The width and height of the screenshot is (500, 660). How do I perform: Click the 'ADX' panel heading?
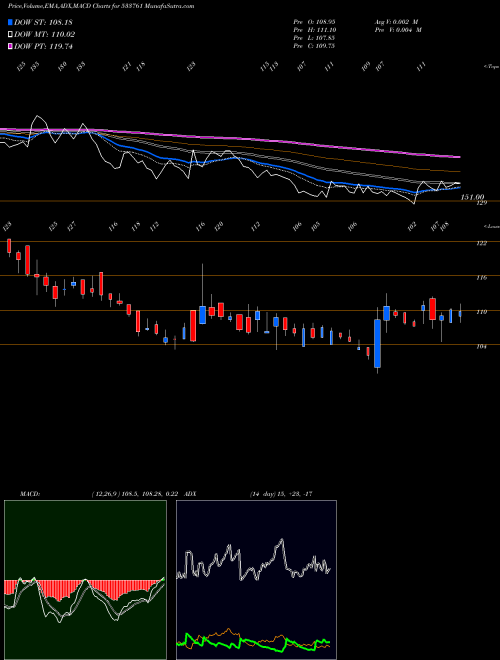point(191,494)
